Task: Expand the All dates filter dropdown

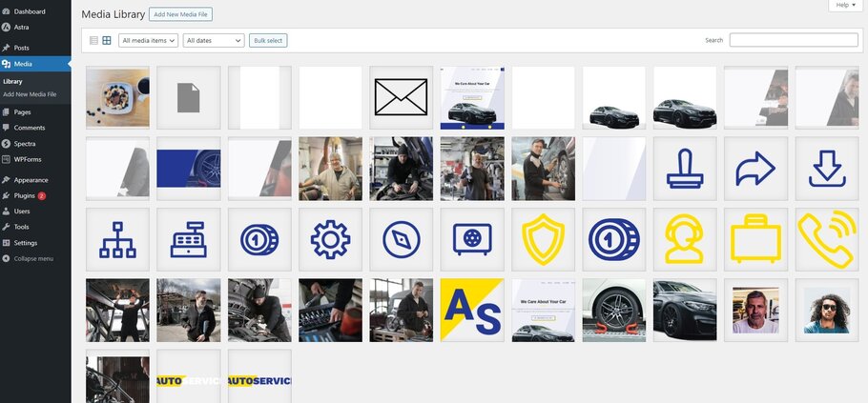Action: (214, 41)
